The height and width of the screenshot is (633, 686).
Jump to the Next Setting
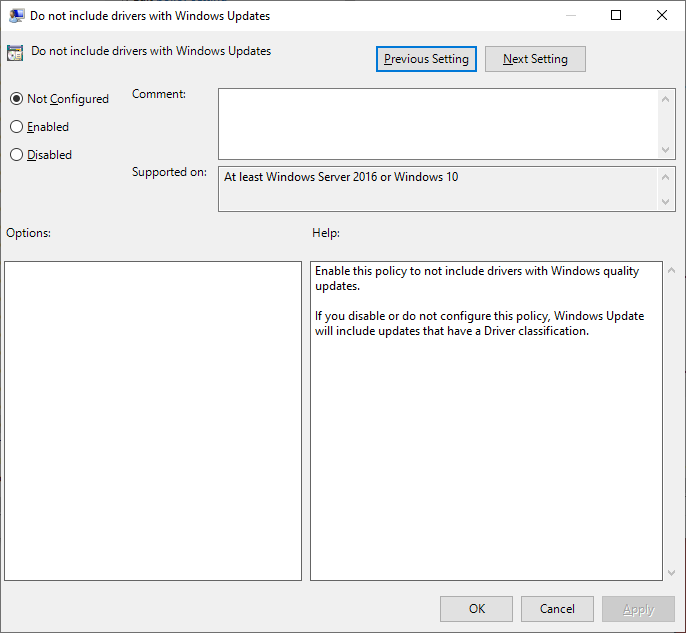point(535,59)
